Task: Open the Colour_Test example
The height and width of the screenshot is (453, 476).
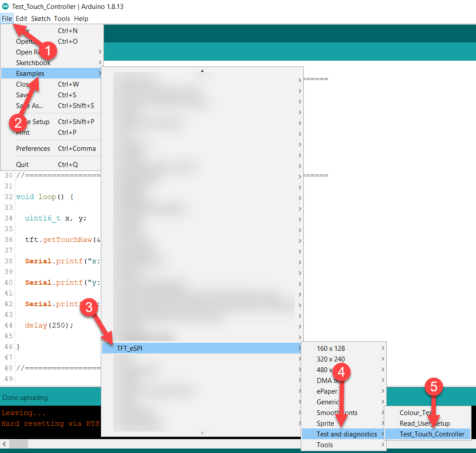Action: coord(427,413)
